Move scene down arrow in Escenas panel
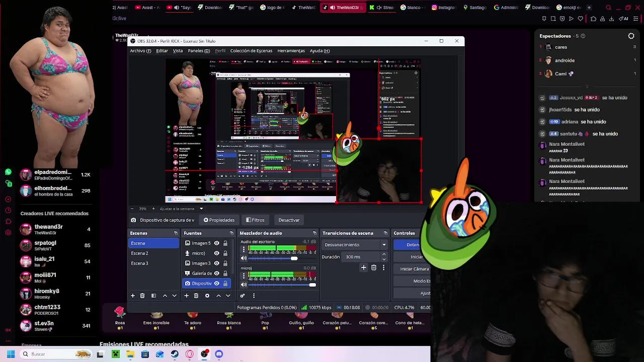The width and height of the screenshot is (644, 362). (174, 296)
